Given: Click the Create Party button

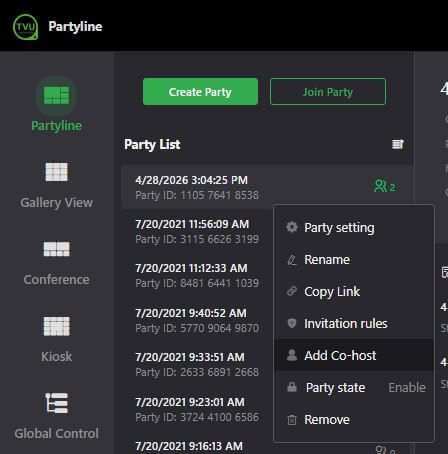Looking at the screenshot, I should (200, 92).
